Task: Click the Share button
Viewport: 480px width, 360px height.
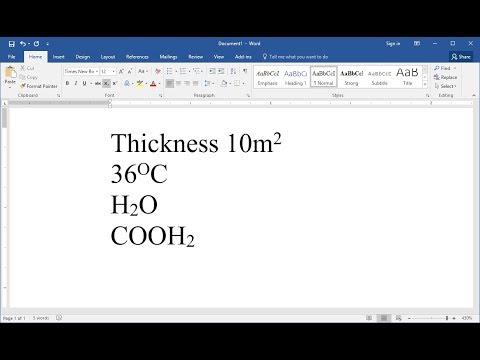Action: click(461, 57)
